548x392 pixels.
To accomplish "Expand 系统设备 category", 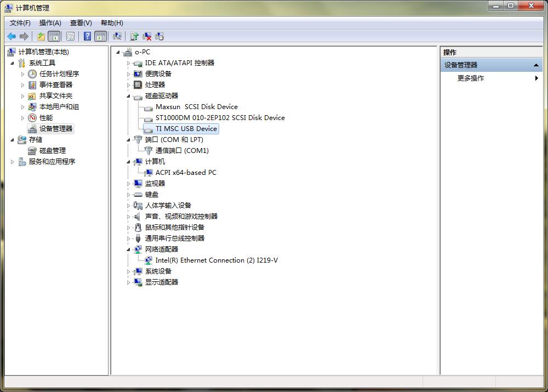I will tap(128, 271).
